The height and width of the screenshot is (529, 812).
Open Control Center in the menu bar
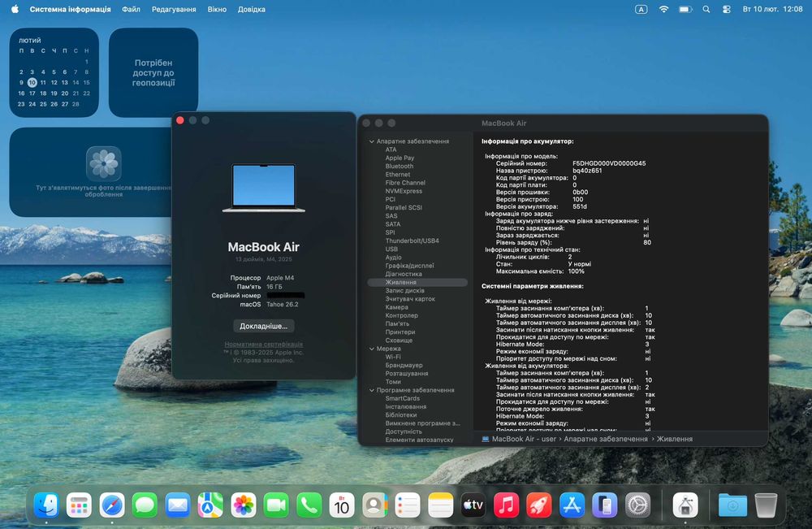coord(725,9)
